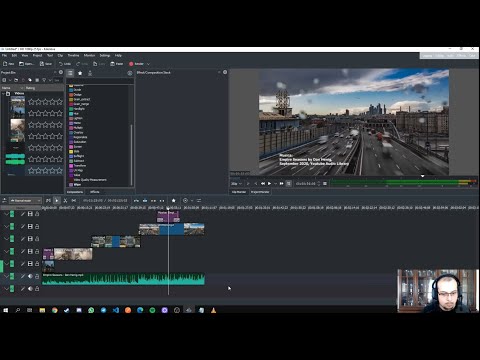Open the Project Bin filter dropdown arrow

tap(50, 80)
